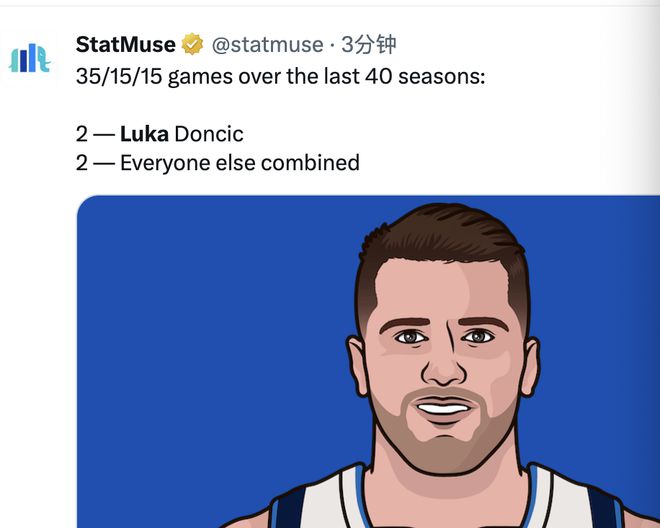Click the gold verified badge beside StatMuse

[192, 45]
